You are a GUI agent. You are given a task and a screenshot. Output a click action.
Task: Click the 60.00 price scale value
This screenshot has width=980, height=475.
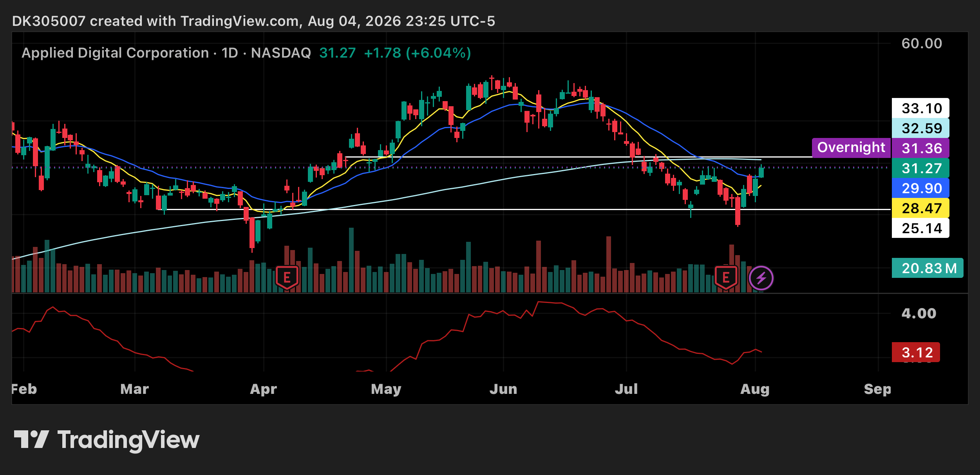coord(922,44)
